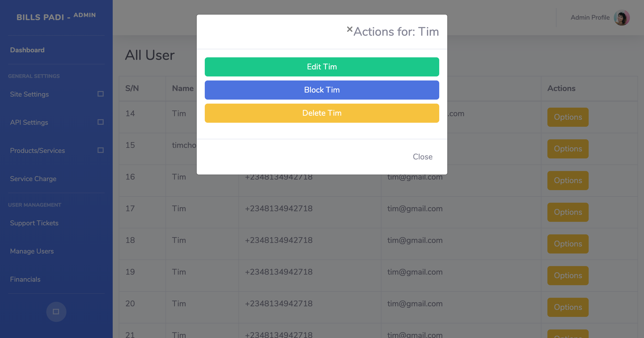Open the Dashboard menu item
Image resolution: width=644 pixels, height=338 pixels.
click(x=27, y=50)
